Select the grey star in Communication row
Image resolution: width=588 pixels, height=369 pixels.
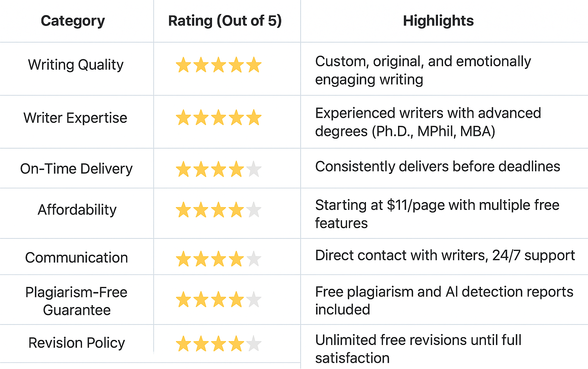pyautogui.click(x=254, y=259)
